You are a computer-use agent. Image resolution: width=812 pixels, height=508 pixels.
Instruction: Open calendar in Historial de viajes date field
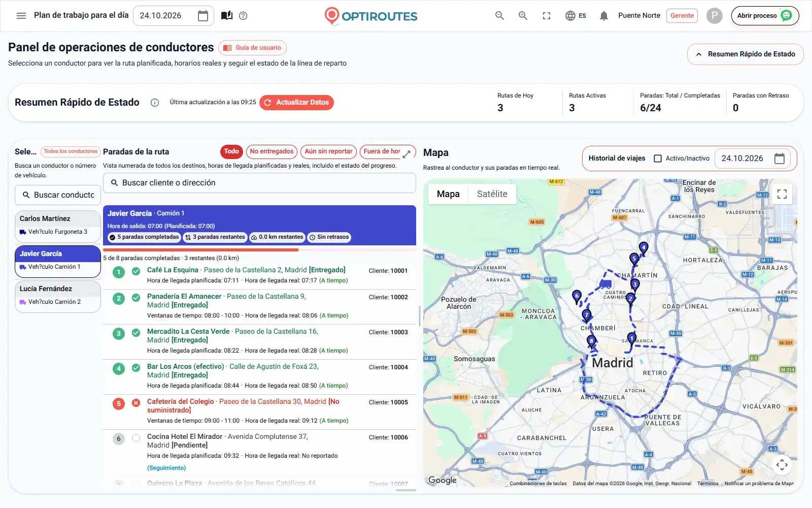[780, 158]
